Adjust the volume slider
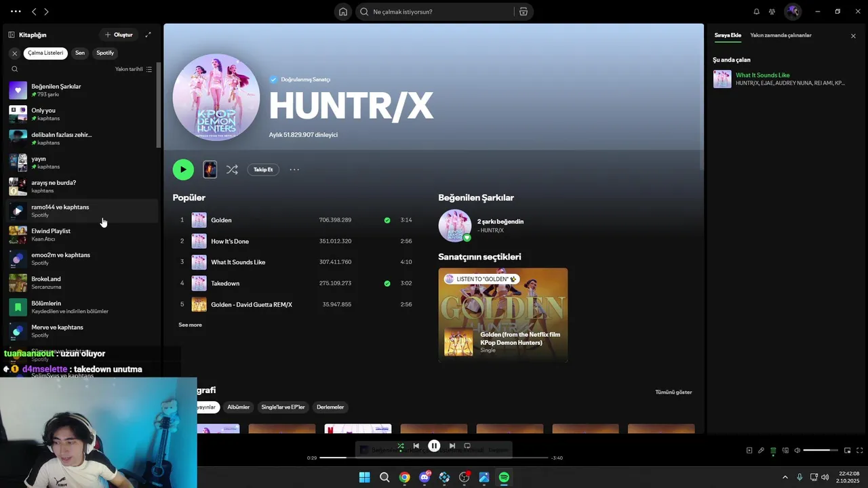Image resolution: width=868 pixels, height=488 pixels. tap(821, 450)
